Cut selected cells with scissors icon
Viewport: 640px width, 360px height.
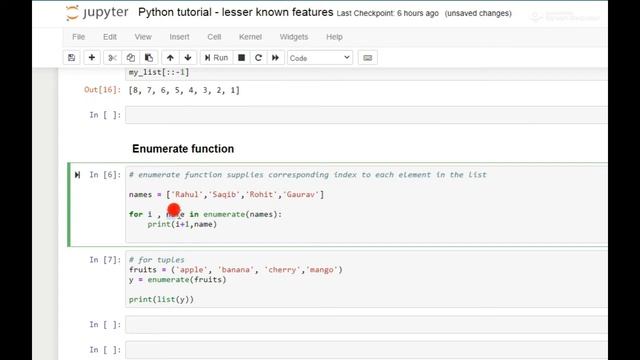point(112,58)
